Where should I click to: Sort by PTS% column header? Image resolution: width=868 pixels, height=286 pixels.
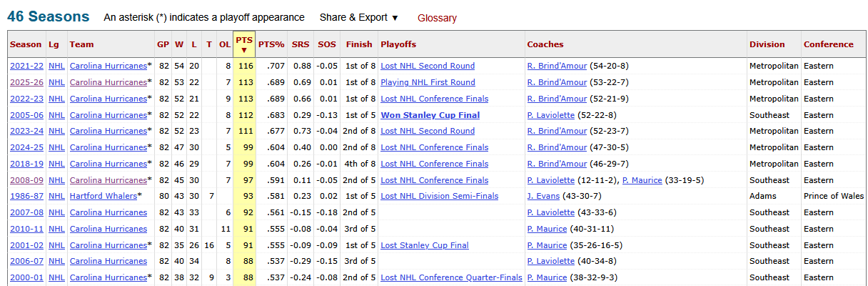tap(271, 44)
